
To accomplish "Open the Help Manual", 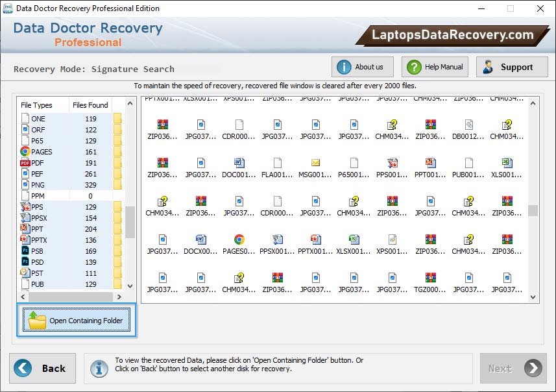I will click(x=435, y=67).
